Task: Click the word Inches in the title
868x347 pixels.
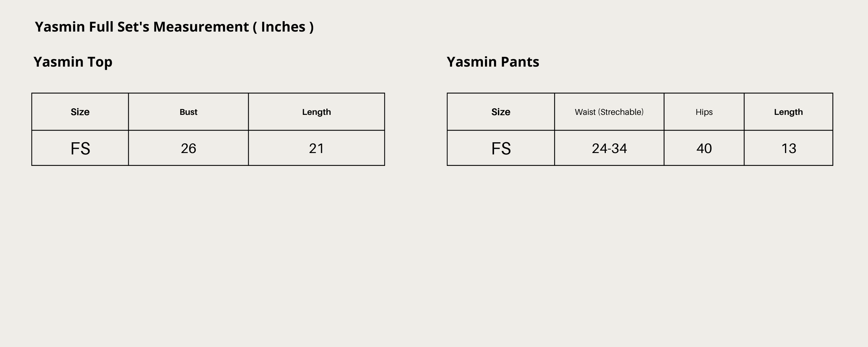Action: click(x=283, y=27)
